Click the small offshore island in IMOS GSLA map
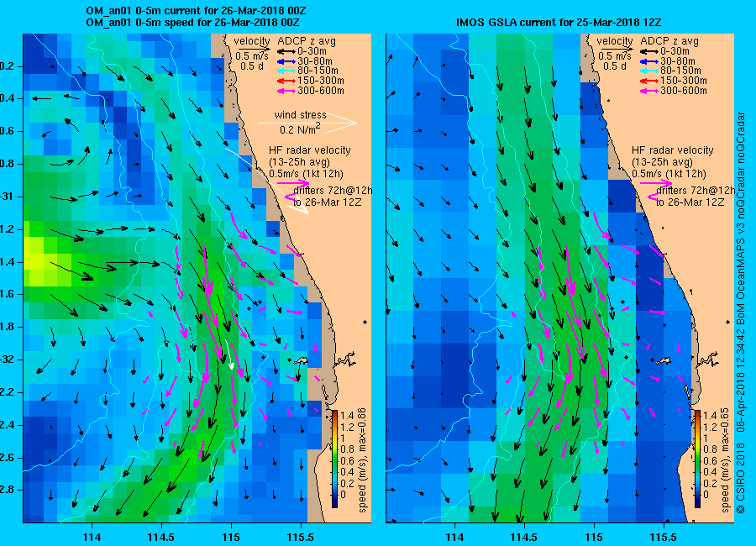 (x=664, y=360)
